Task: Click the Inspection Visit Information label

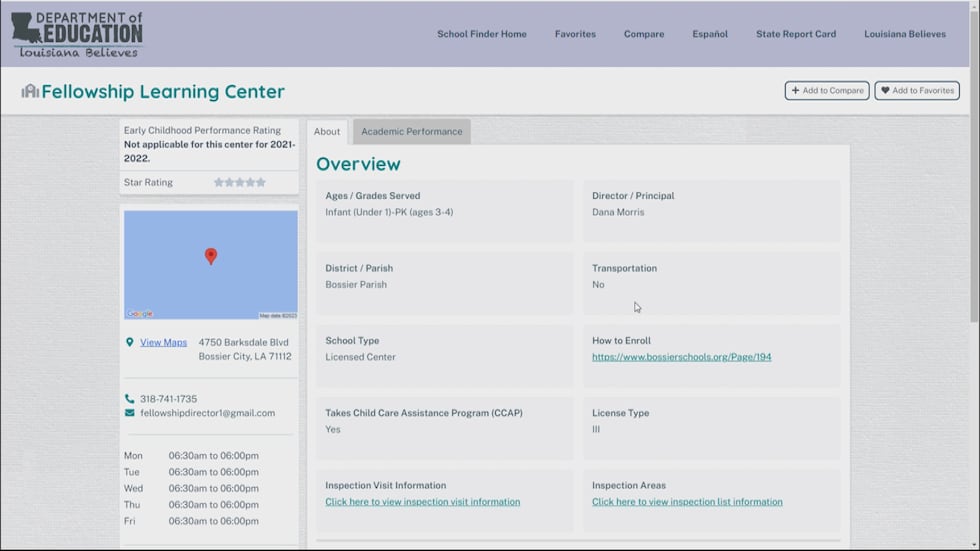Action: (x=386, y=485)
